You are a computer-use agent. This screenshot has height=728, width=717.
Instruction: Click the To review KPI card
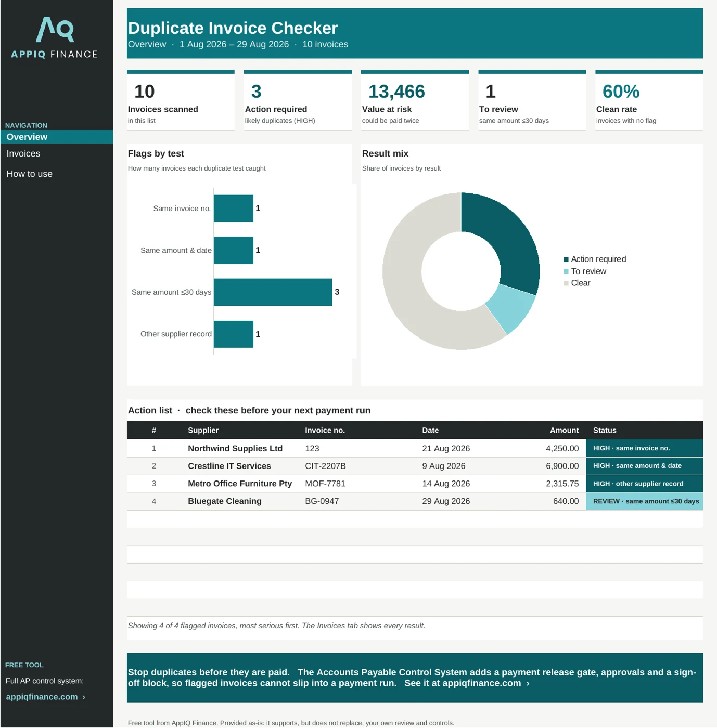click(x=532, y=100)
